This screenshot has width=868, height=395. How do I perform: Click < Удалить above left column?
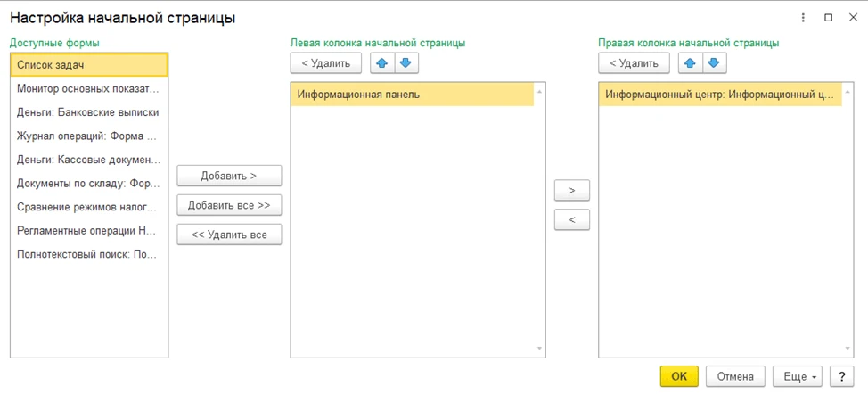(x=326, y=63)
